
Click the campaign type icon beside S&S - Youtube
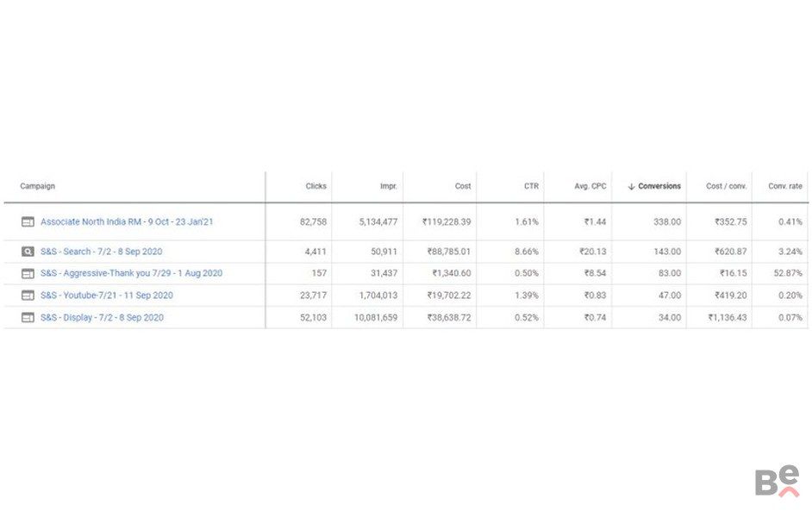pos(28,296)
